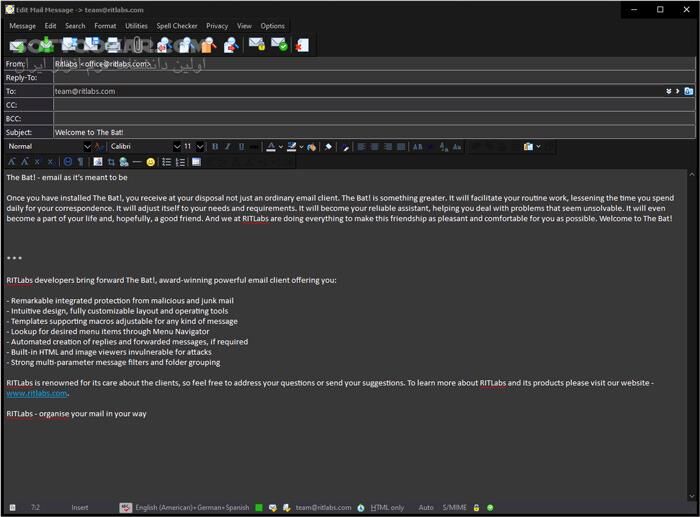Screen dimensions: 700x517
Task: Click the paperclip attach file icon
Action: pyautogui.click(x=136, y=45)
